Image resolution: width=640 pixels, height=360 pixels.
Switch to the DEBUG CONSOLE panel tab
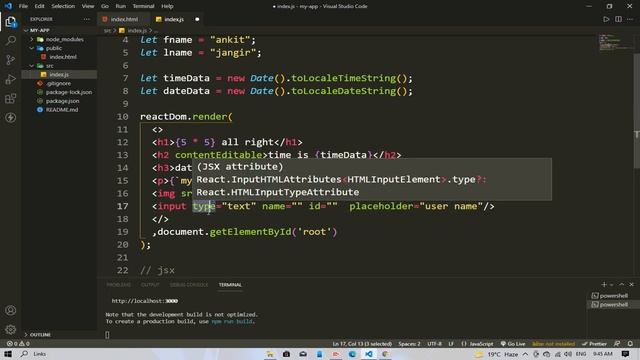pyautogui.click(x=189, y=284)
